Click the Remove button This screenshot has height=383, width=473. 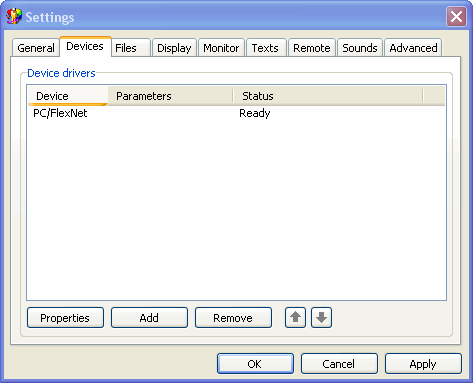pos(233,318)
